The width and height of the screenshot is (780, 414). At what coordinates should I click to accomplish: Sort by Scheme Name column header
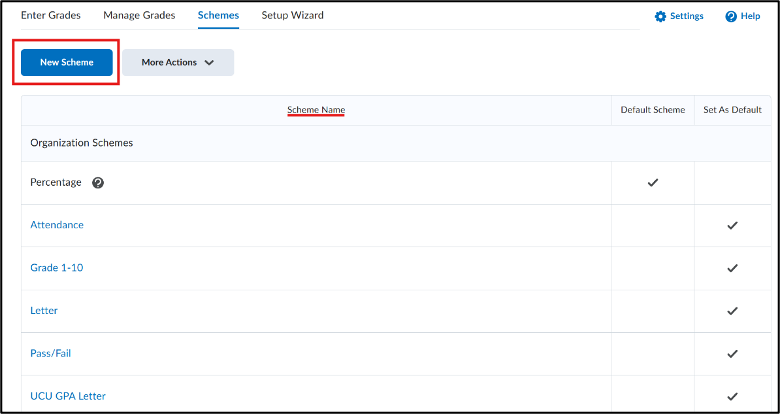[316, 109]
